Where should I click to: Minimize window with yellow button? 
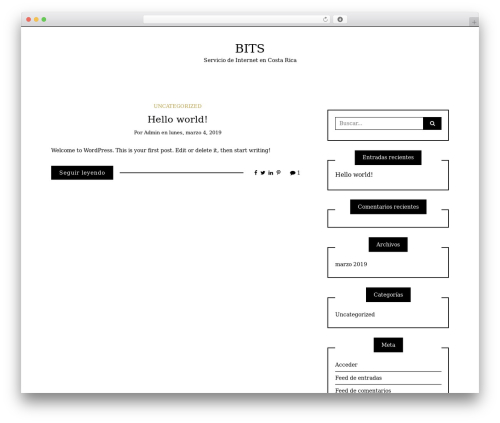coord(36,19)
